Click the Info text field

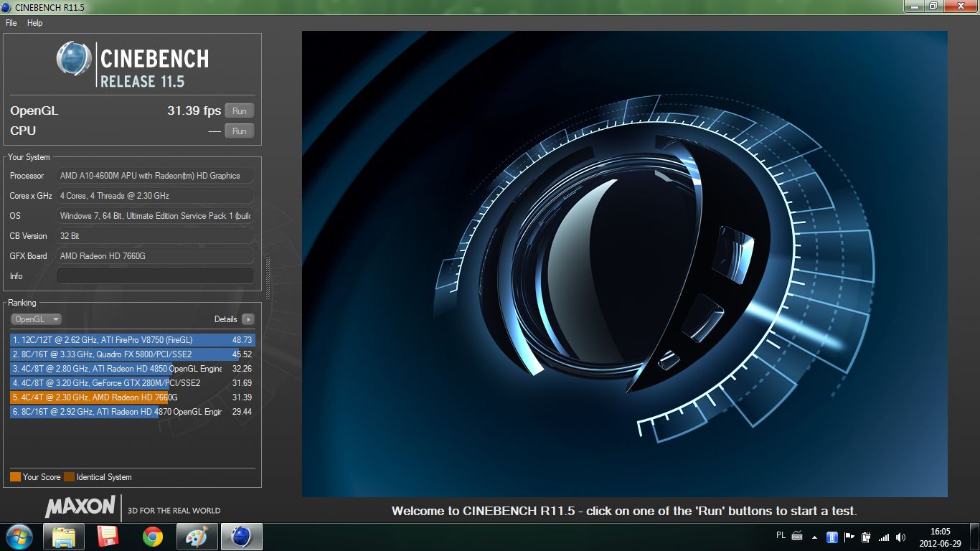click(x=155, y=276)
